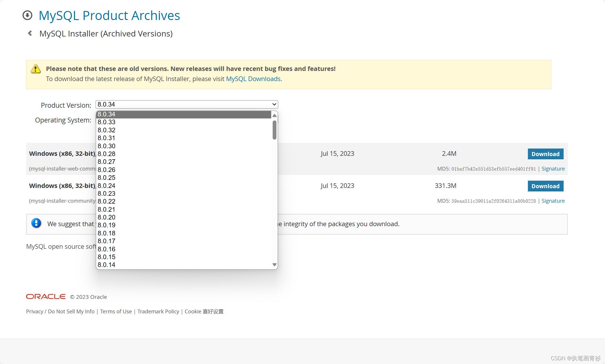Viewport: 605px width, 364px height.
Task: Click dropdown list scroll down arrow
Action: (274, 265)
